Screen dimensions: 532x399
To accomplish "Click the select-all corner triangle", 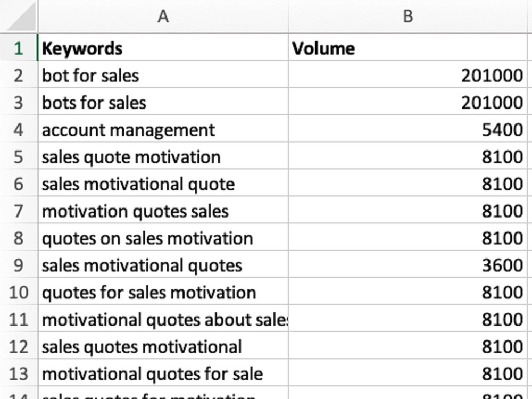I will [x=21, y=16].
